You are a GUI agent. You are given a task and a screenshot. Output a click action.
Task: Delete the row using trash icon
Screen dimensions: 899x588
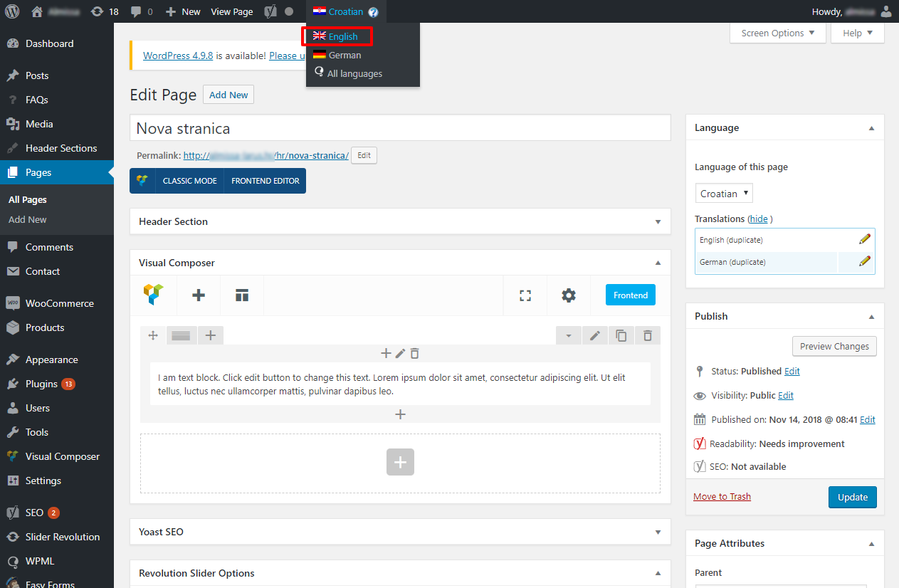[x=647, y=335]
